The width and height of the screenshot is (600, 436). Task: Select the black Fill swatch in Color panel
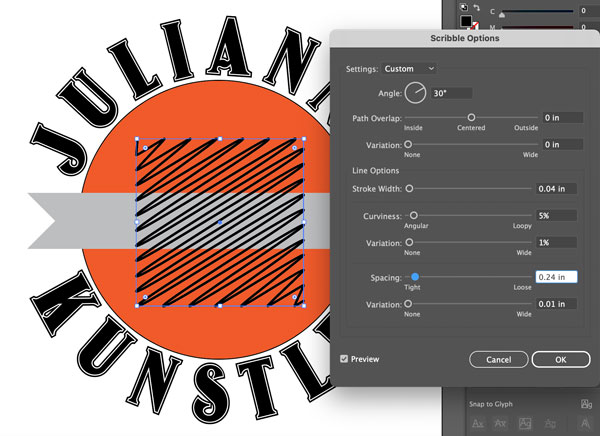[x=466, y=21]
